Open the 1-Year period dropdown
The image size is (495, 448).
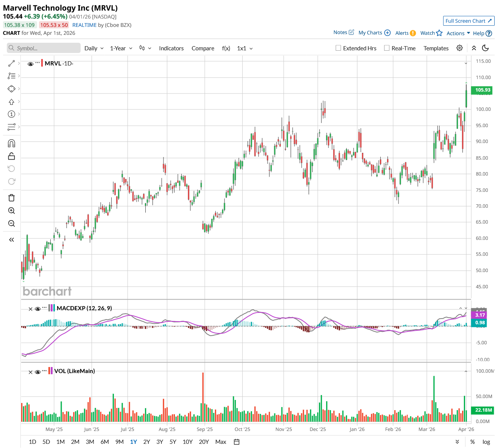(121, 48)
